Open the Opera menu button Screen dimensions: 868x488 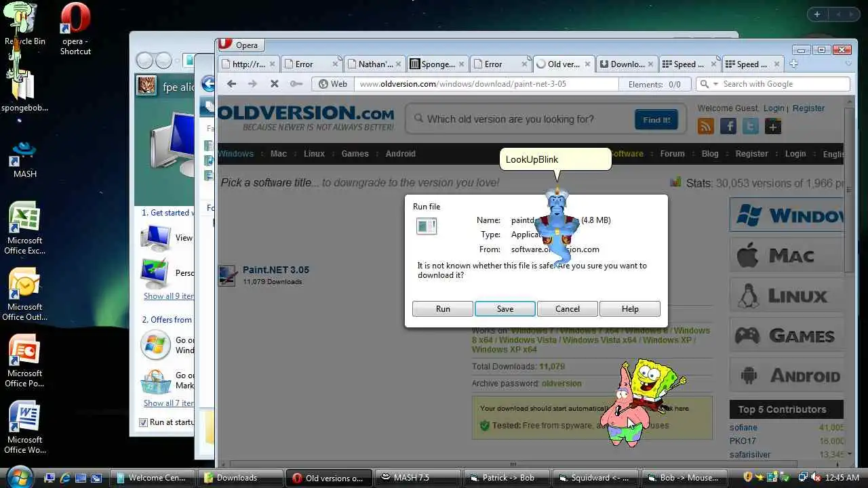click(x=240, y=45)
